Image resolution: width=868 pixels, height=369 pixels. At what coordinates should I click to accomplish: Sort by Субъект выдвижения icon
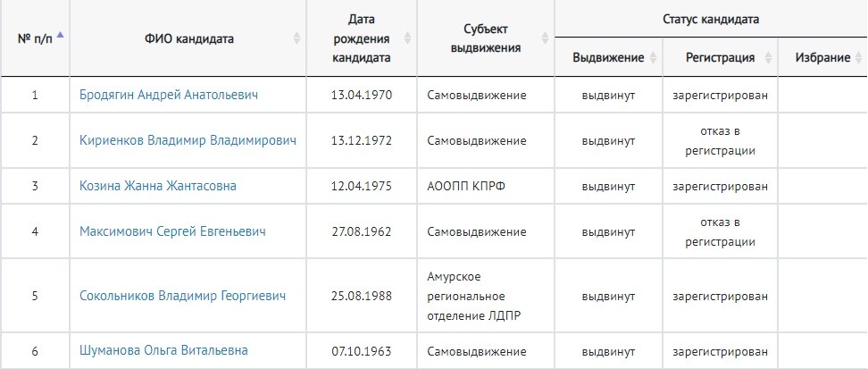(545, 38)
